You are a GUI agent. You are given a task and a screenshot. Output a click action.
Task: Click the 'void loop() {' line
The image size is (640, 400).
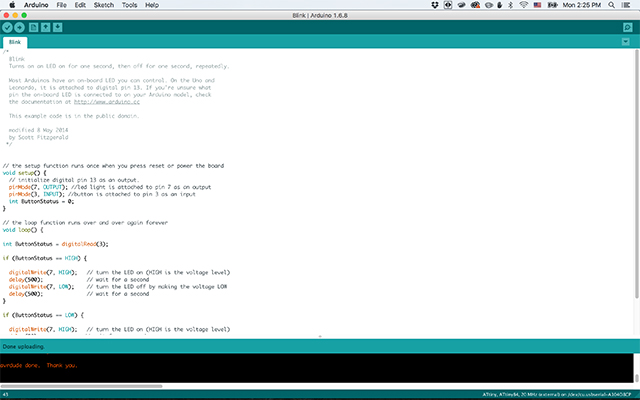pos(23,230)
